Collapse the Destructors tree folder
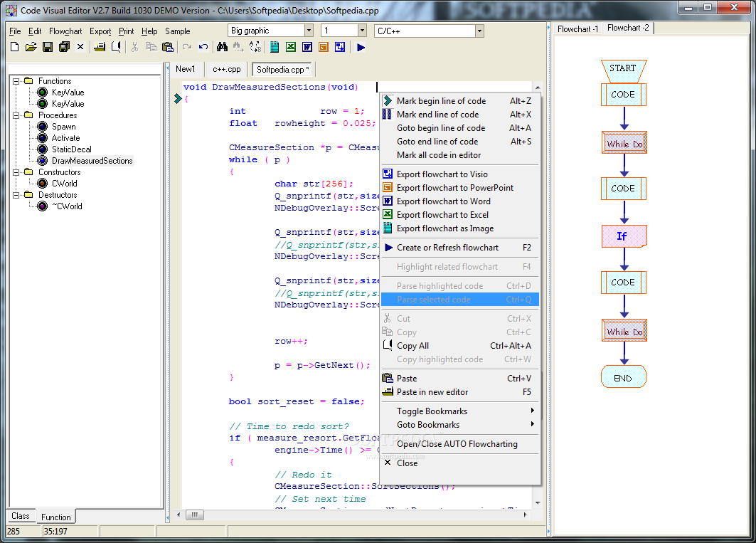756x543 pixels. (16, 195)
